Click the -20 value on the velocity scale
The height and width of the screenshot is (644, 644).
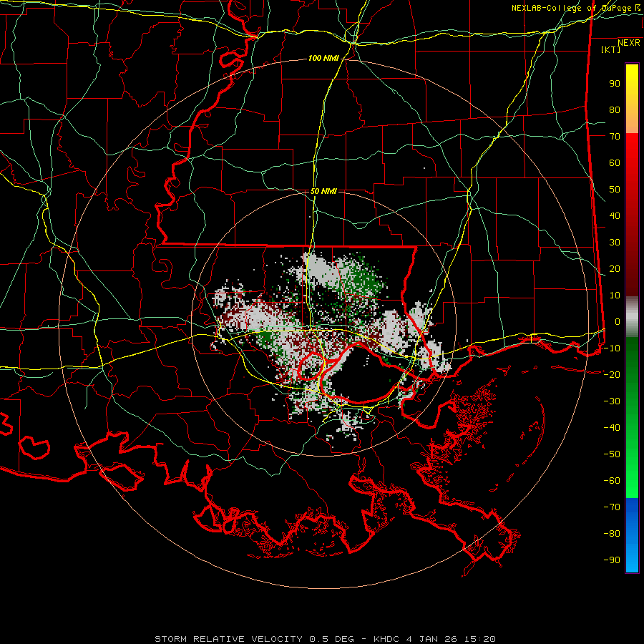coord(612,374)
